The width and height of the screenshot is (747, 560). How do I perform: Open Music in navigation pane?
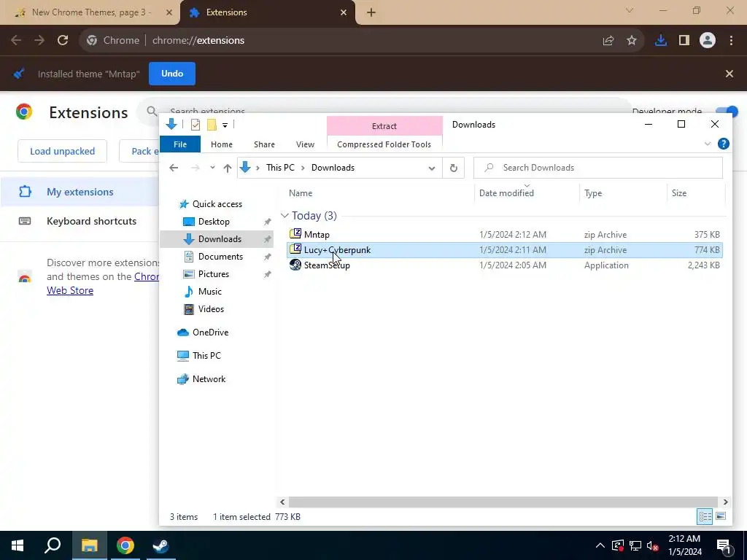point(209,292)
